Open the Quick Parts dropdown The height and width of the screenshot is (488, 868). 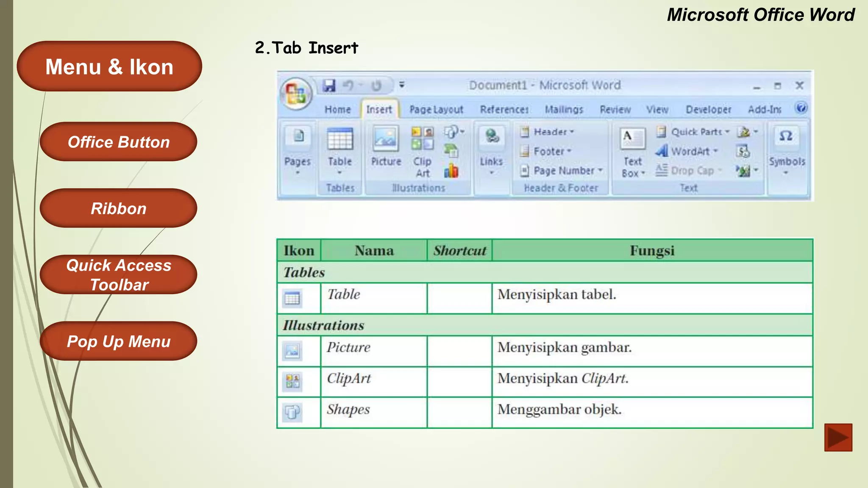[693, 132]
